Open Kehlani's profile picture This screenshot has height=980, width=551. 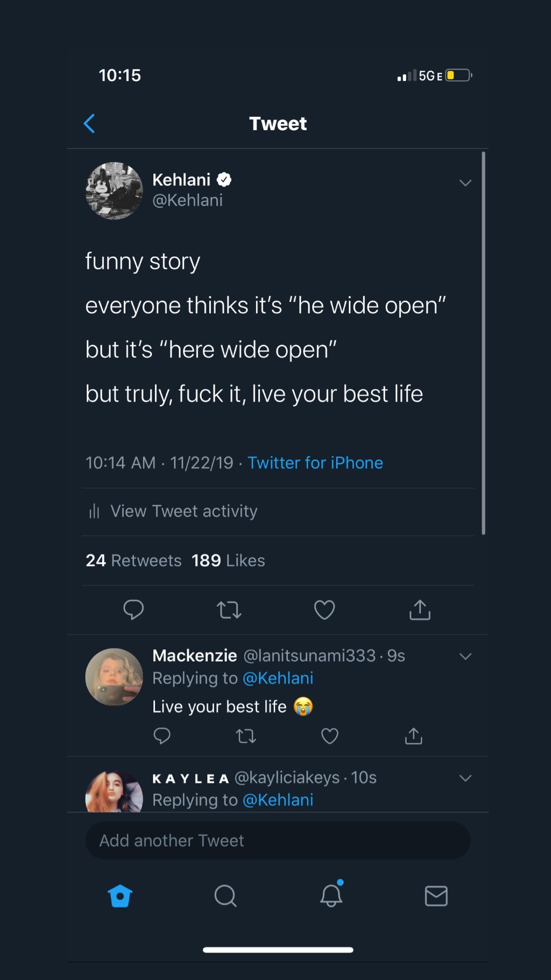114,191
